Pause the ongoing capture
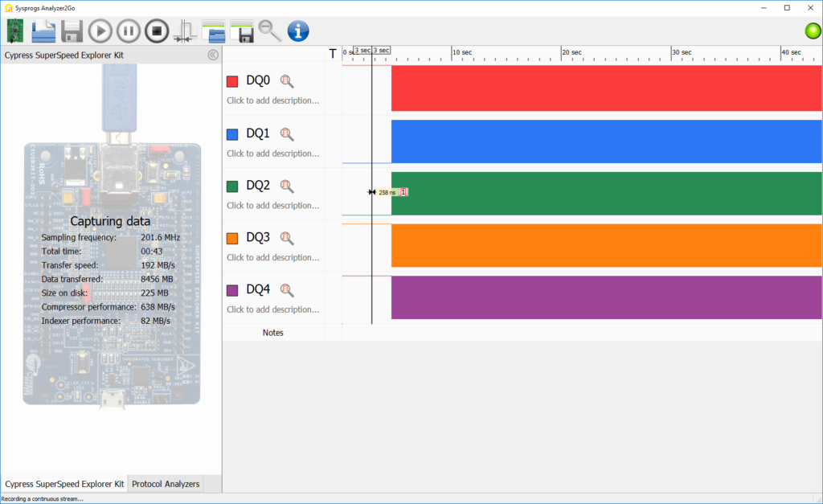 click(x=127, y=31)
